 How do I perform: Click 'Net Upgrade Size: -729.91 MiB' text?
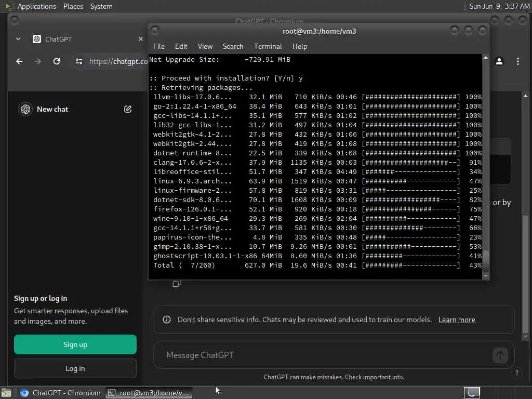coord(220,59)
